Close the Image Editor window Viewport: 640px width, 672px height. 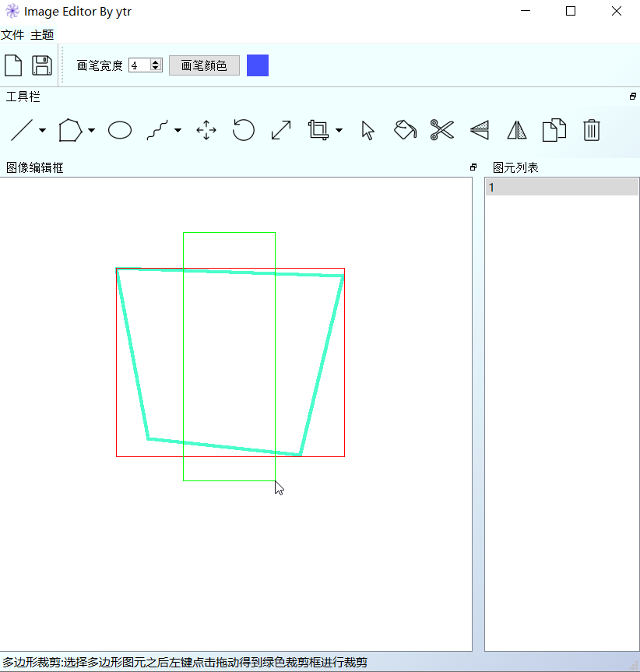pyautogui.click(x=617, y=11)
